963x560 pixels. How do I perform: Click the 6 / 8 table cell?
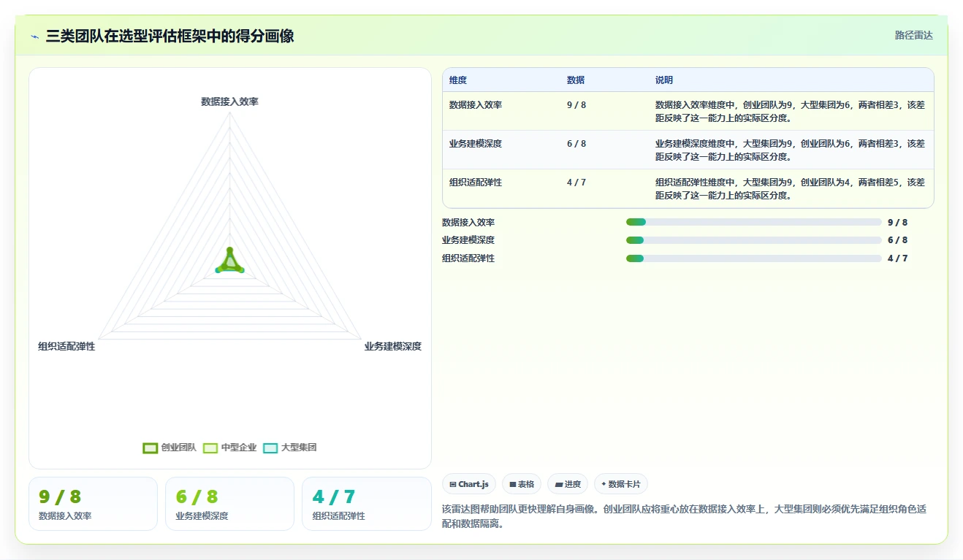[576, 144]
